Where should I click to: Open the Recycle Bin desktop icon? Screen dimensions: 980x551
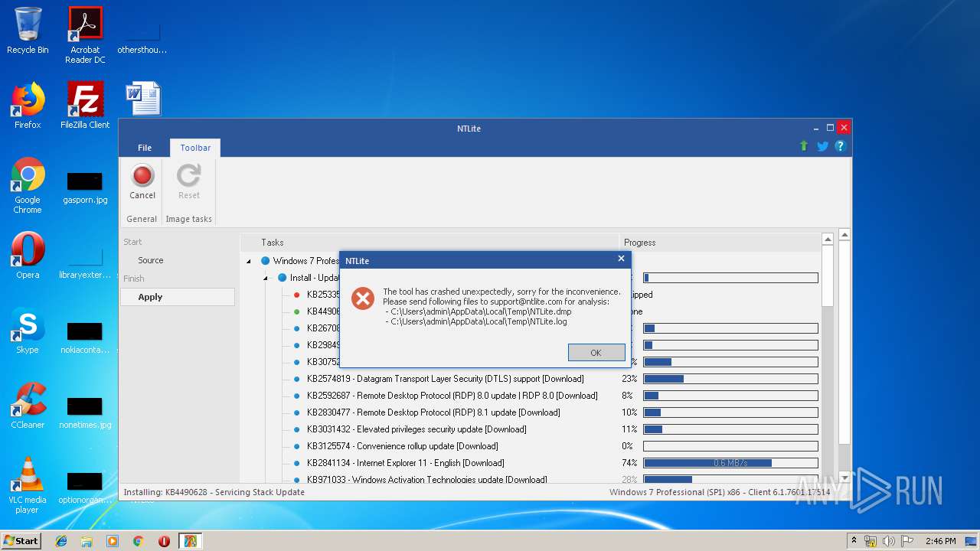(x=28, y=31)
